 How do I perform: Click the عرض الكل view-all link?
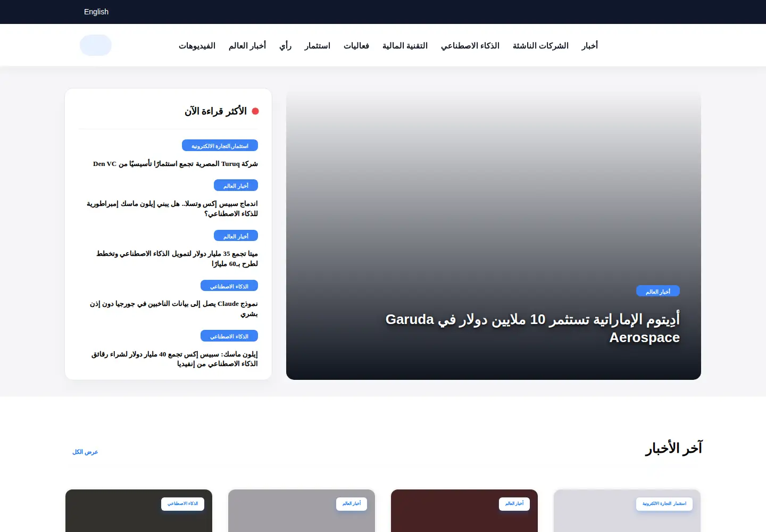85,452
